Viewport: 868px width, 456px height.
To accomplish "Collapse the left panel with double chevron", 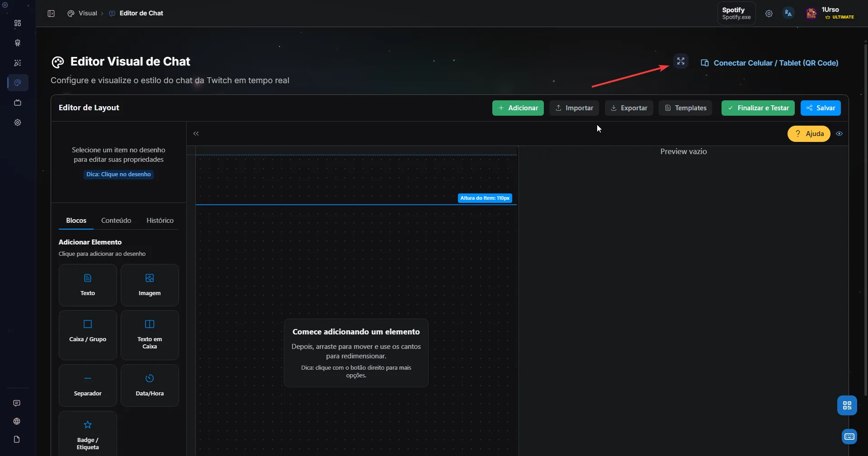I will click(x=196, y=134).
